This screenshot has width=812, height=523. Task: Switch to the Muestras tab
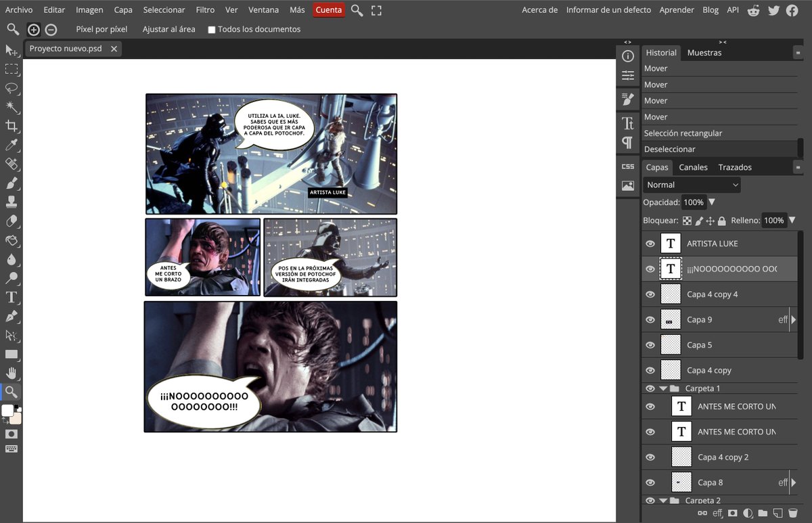click(x=704, y=53)
